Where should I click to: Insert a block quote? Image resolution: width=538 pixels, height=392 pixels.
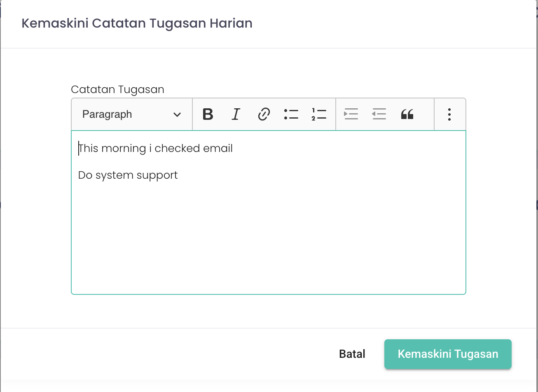[x=407, y=114]
